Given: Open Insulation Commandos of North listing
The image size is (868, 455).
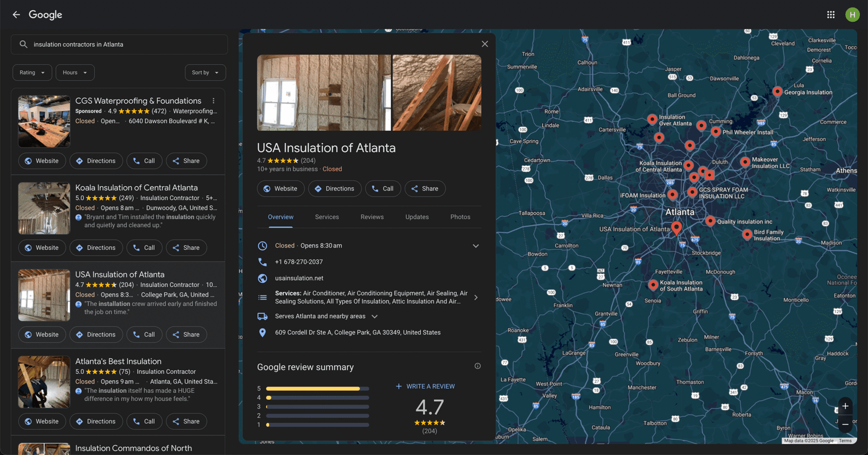Looking at the screenshot, I should point(133,448).
